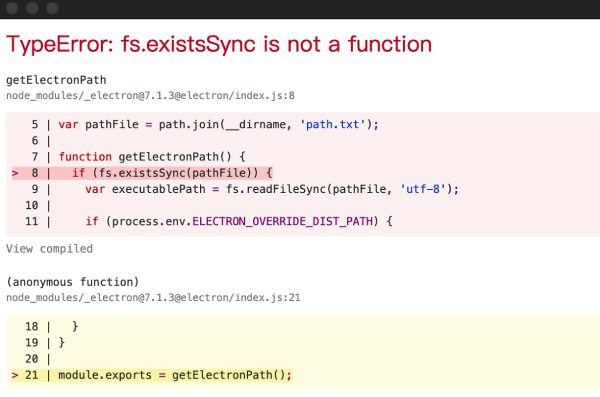
Task: Click the red arrow marker at line 8
Action: (x=15, y=173)
